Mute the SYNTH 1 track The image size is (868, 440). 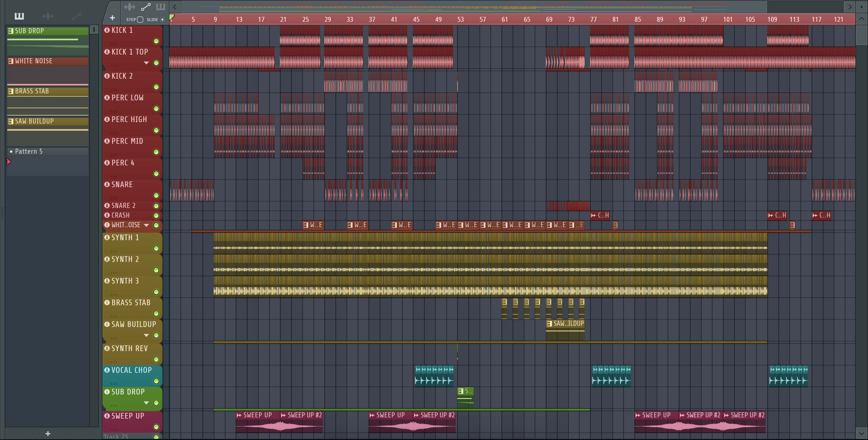tap(156, 248)
